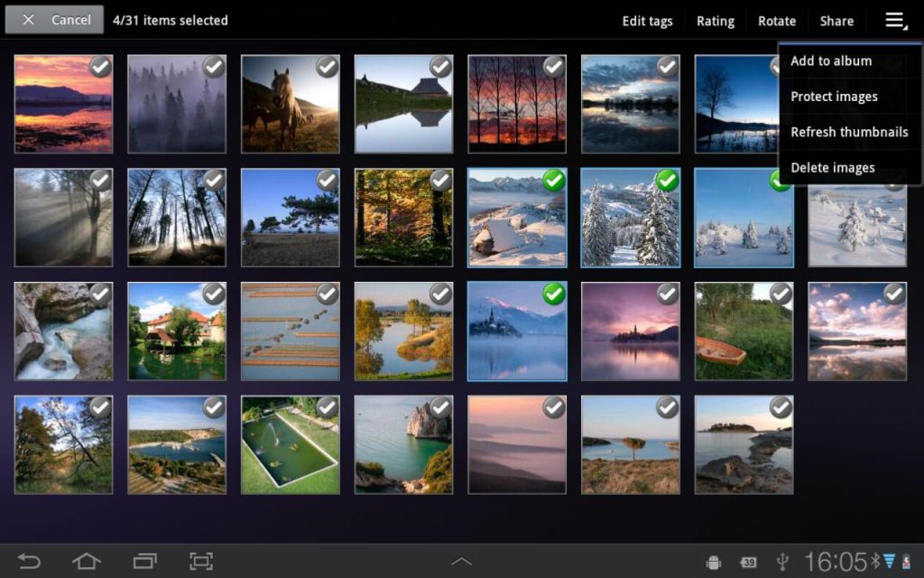Show recent apps icon
Viewport: 924px width, 578px height.
[144, 561]
